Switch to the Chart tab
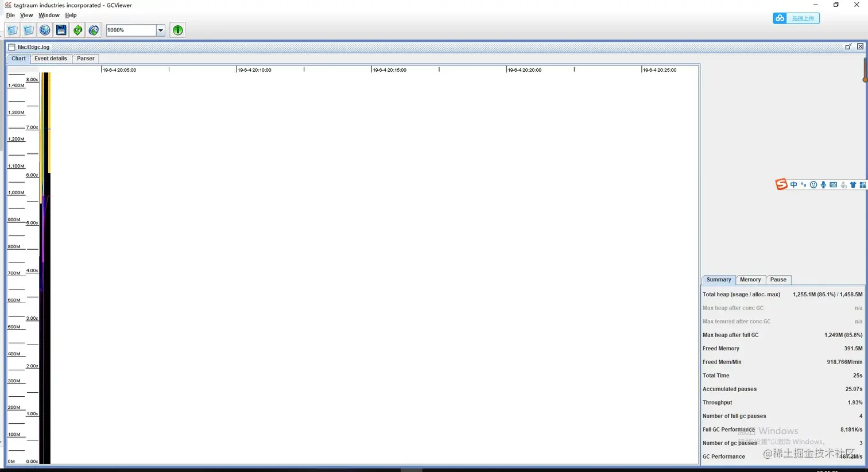This screenshot has width=868, height=472. click(18, 59)
